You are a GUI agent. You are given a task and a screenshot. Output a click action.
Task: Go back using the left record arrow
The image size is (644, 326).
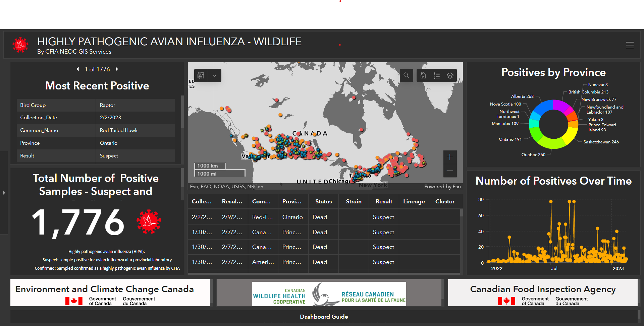point(77,69)
